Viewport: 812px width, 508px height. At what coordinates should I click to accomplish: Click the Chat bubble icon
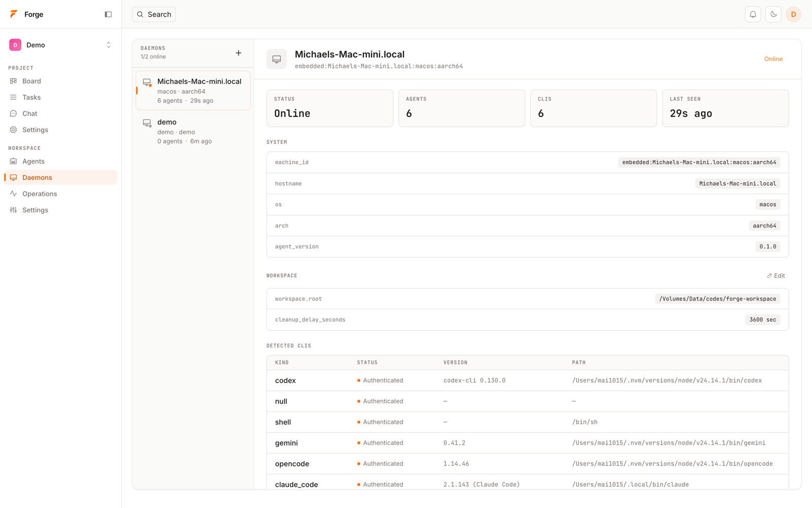pos(13,113)
